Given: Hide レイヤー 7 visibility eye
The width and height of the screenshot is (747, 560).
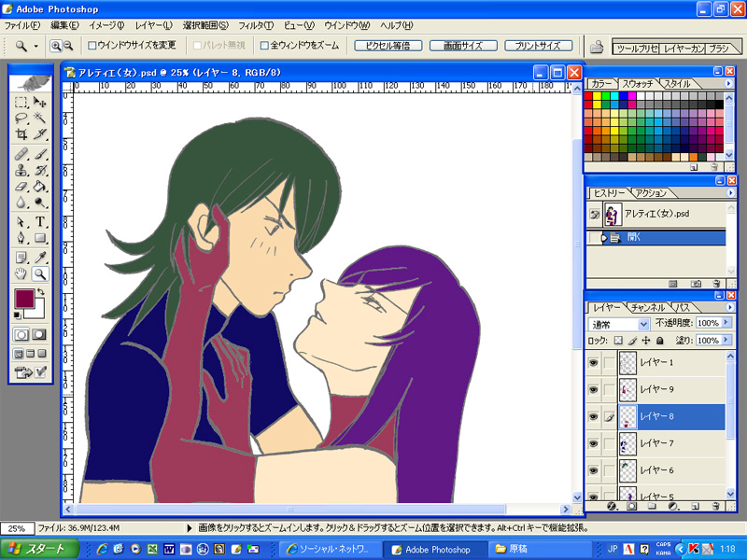Looking at the screenshot, I should coord(593,443).
